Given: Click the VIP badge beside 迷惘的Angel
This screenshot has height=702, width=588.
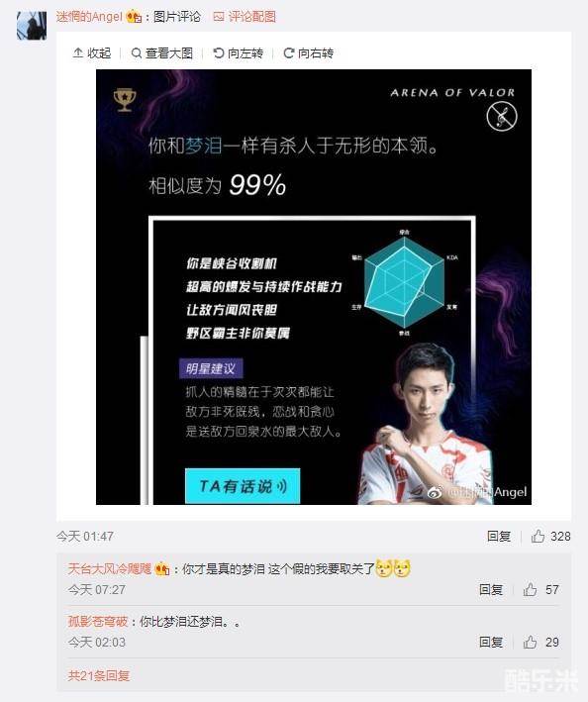Looking at the screenshot, I should 134,17.
